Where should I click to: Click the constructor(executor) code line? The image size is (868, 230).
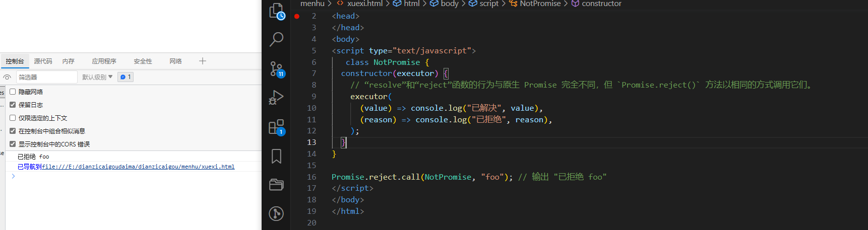[x=394, y=73]
